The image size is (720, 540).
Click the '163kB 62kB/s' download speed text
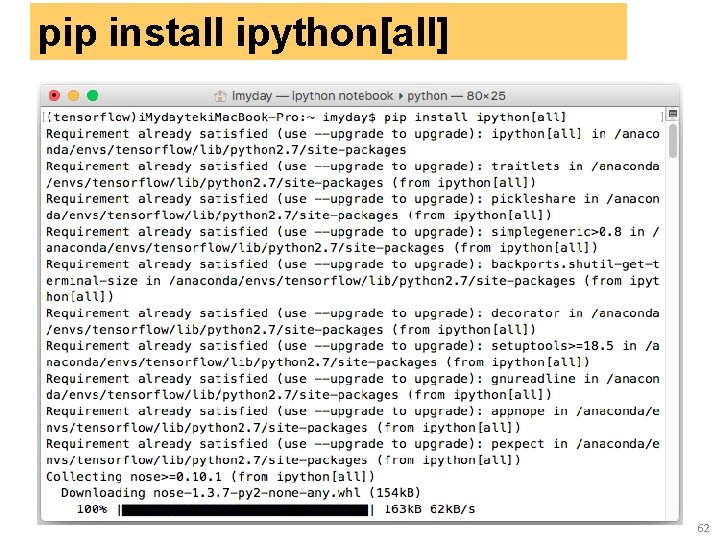[429, 509]
